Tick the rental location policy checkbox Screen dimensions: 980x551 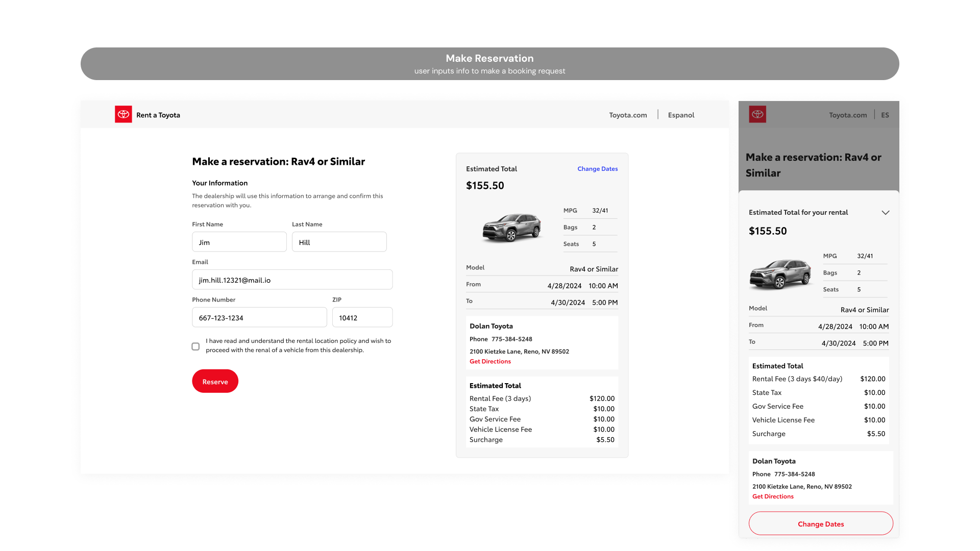pyautogui.click(x=195, y=346)
